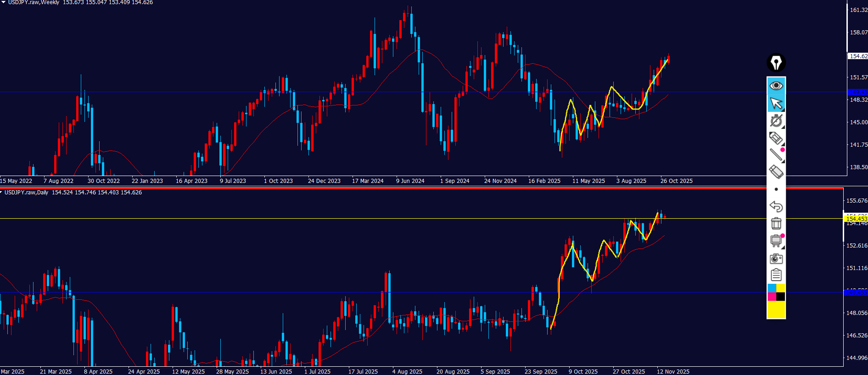Viewport: 868px width, 375px height.
Task: Pick the black color swatch
Action: pos(780,297)
